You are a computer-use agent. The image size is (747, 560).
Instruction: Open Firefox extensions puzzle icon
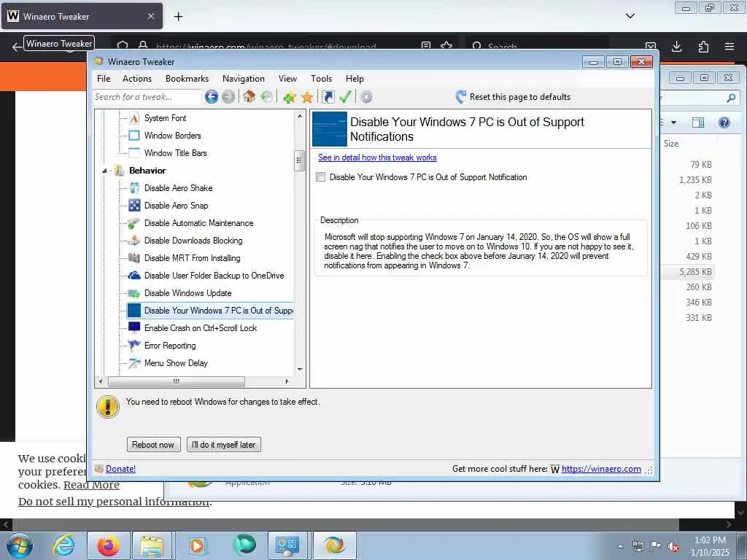(x=703, y=46)
